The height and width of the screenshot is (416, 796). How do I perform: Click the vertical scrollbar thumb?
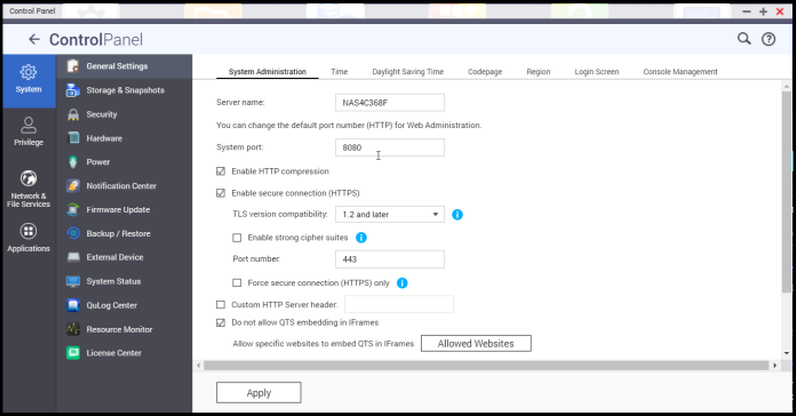click(x=786, y=192)
